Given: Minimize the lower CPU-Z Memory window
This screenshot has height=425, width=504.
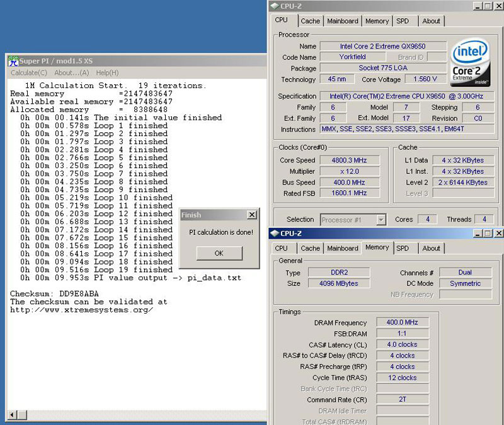Looking at the screenshot, I should [x=478, y=233].
